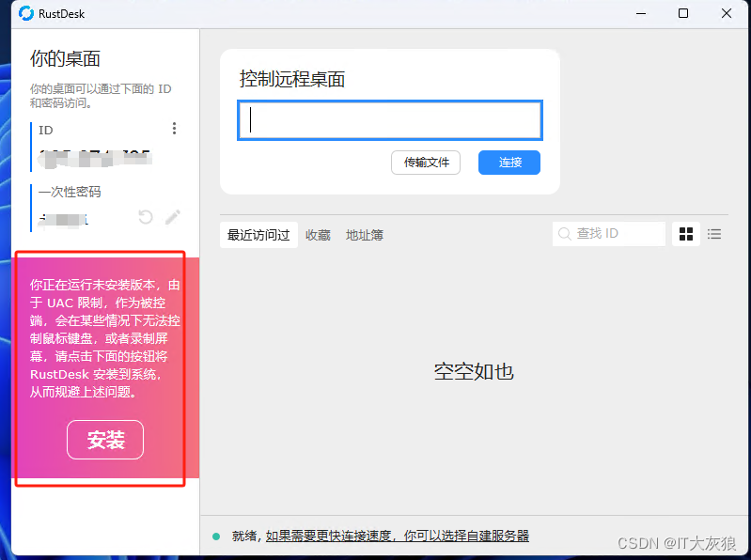Click the 你的桌面 heading
The image size is (751, 560).
(65, 58)
